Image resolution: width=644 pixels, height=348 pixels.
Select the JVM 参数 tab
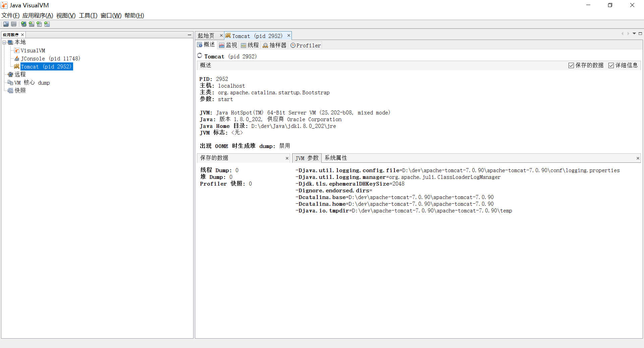click(307, 158)
